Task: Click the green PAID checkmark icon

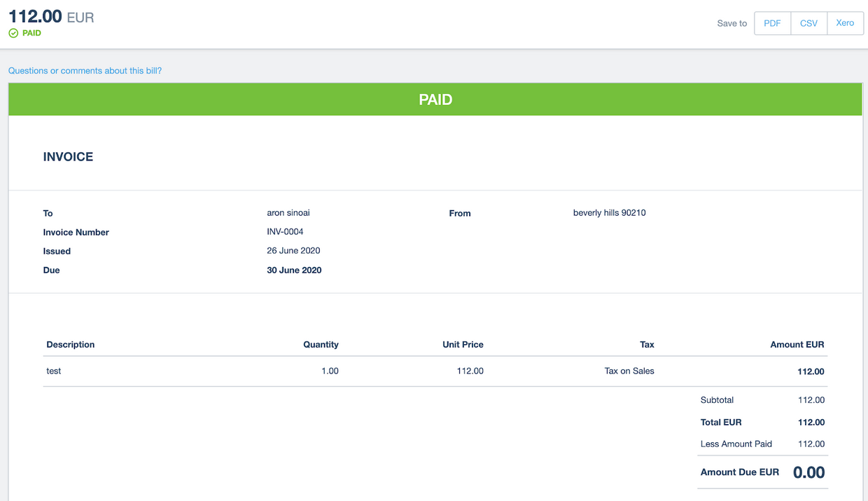Action: coord(13,33)
